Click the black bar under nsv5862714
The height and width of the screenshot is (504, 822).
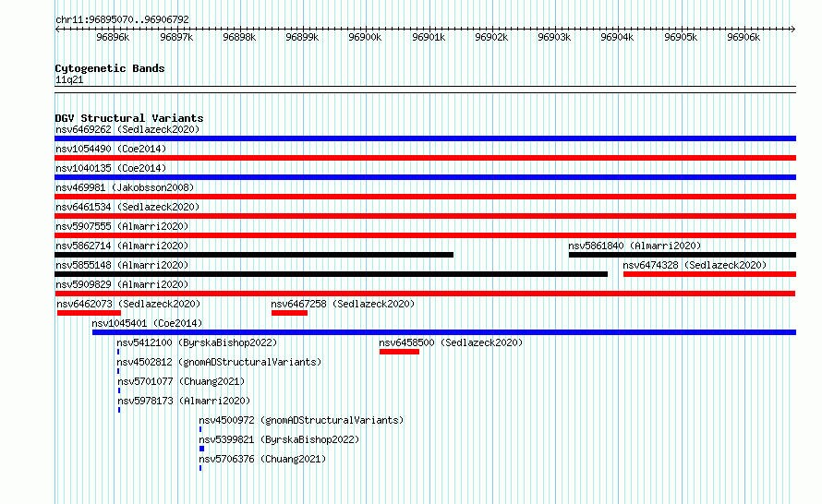[x=254, y=255]
